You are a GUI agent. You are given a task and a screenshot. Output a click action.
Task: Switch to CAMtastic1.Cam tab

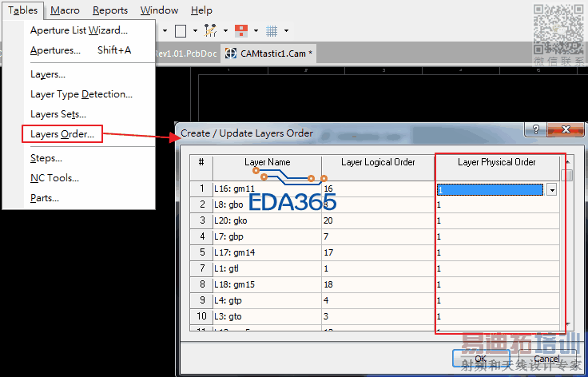269,54
